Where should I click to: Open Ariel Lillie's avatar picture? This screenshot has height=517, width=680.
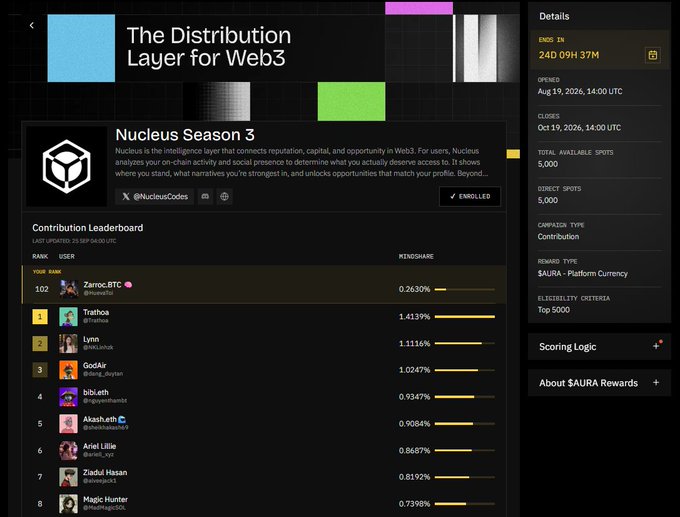pyautogui.click(x=69, y=451)
